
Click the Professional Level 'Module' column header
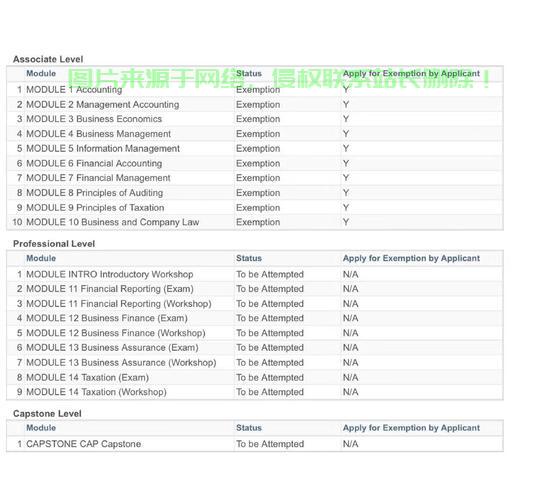click(x=41, y=258)
